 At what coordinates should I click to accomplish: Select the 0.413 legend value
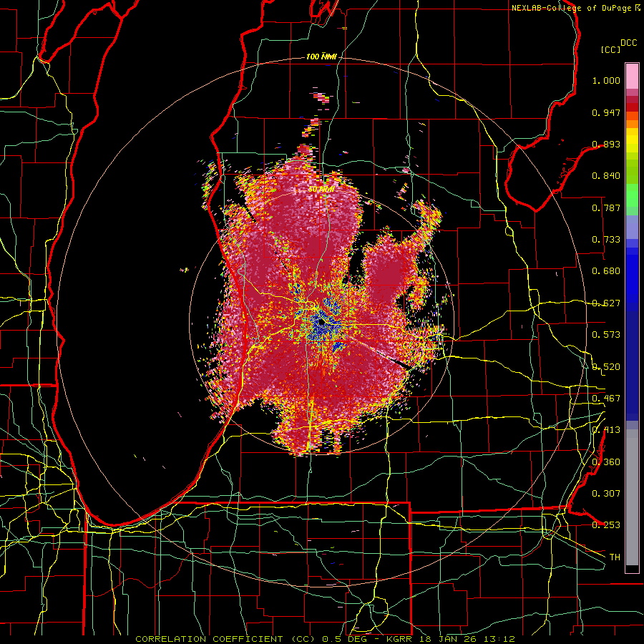coord(606,430)
